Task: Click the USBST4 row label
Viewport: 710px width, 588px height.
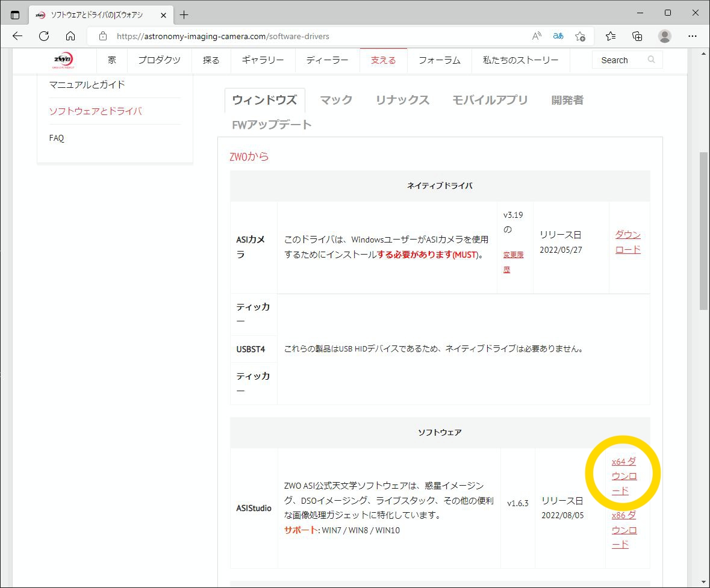Action: point(251,350)
